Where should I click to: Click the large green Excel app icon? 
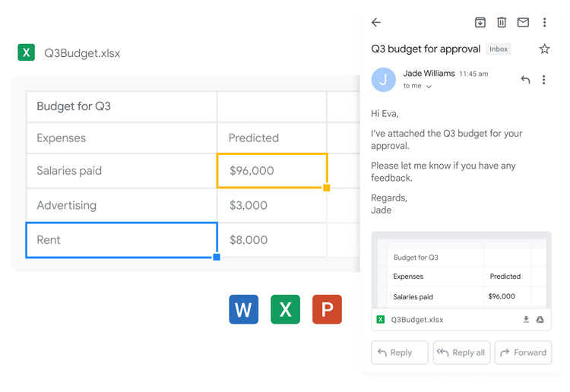coord(285,309)
